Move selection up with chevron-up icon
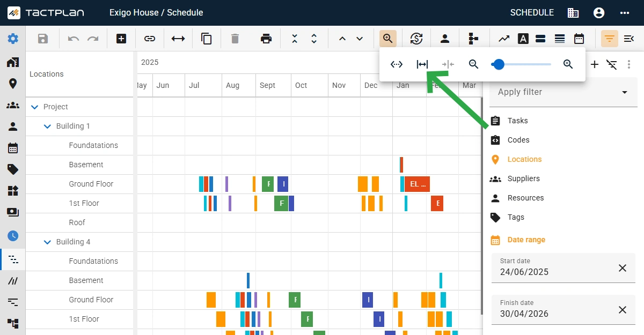The height and width of the screenshot is (335, 644). pos(342,39)
